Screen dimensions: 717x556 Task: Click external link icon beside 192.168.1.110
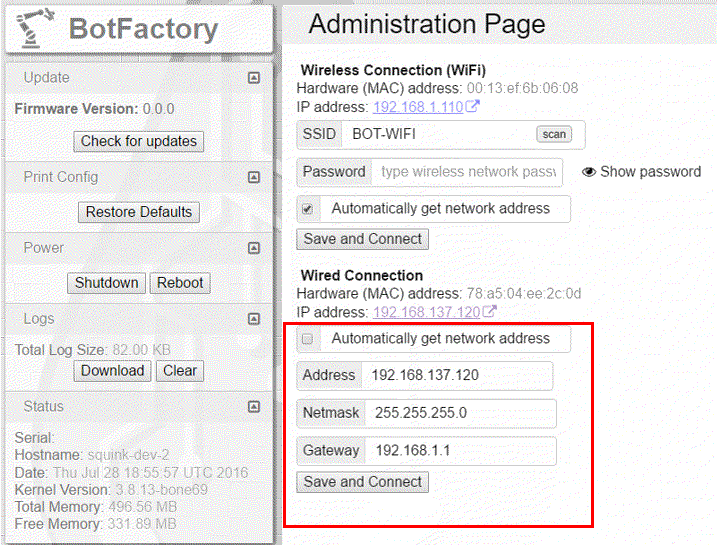tap(472, 107)
